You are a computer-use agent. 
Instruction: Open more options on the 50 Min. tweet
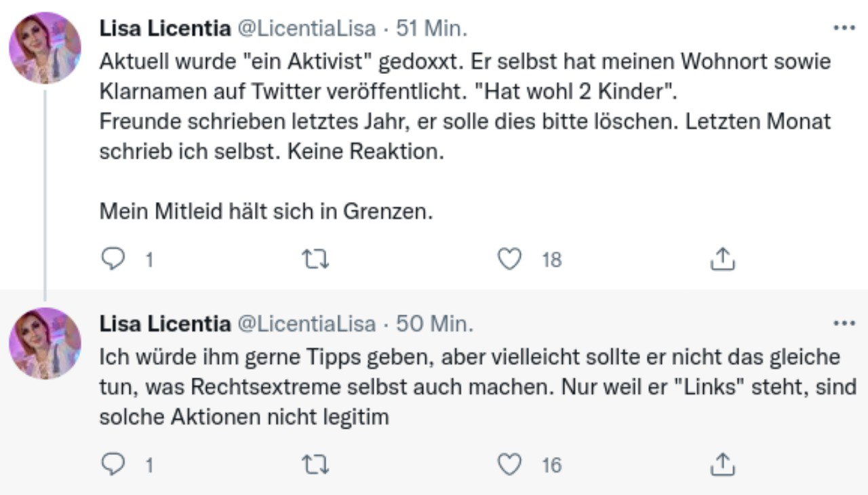pyautogui.click(x=844, y=323)
